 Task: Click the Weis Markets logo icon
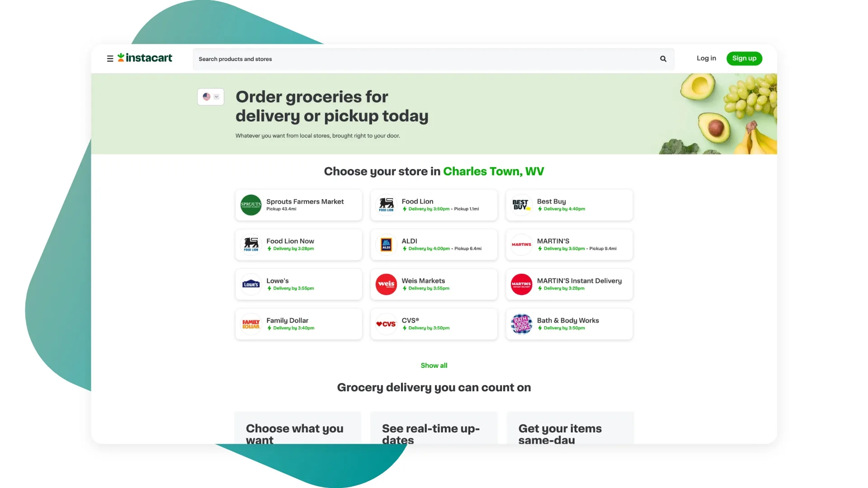386,284
